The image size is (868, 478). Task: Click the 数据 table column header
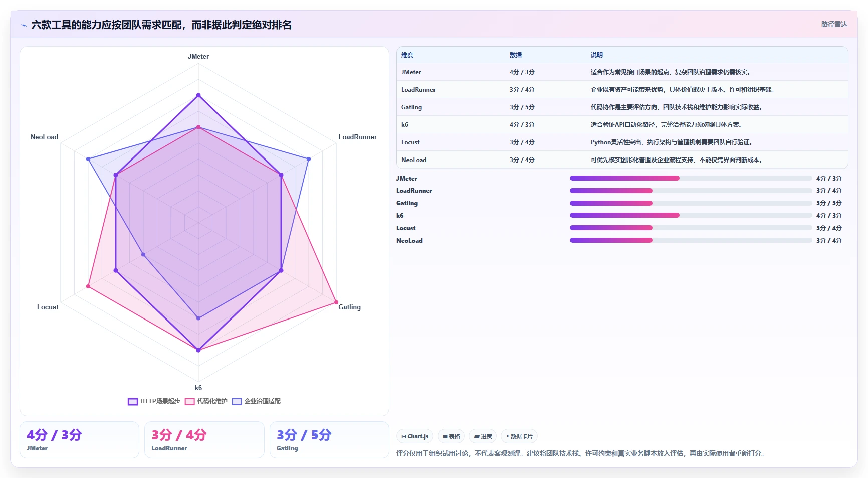pos(516,55)
